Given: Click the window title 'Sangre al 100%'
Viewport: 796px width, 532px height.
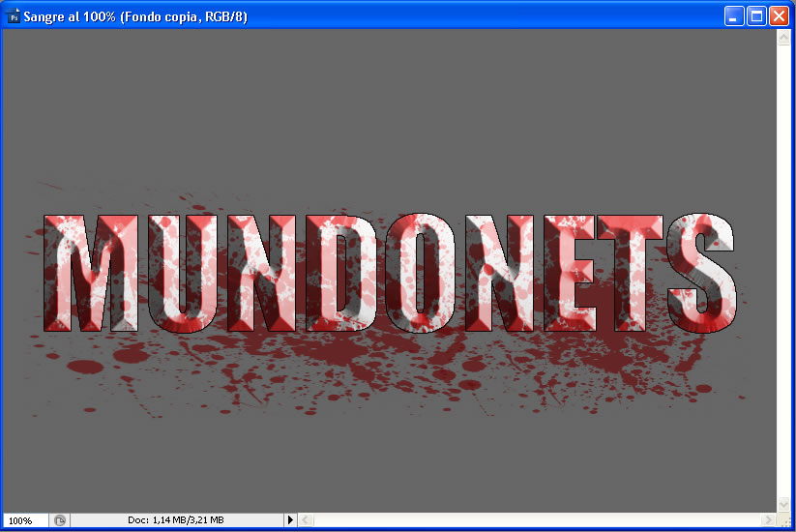Looking at the screenshot, I should [70, 16].
